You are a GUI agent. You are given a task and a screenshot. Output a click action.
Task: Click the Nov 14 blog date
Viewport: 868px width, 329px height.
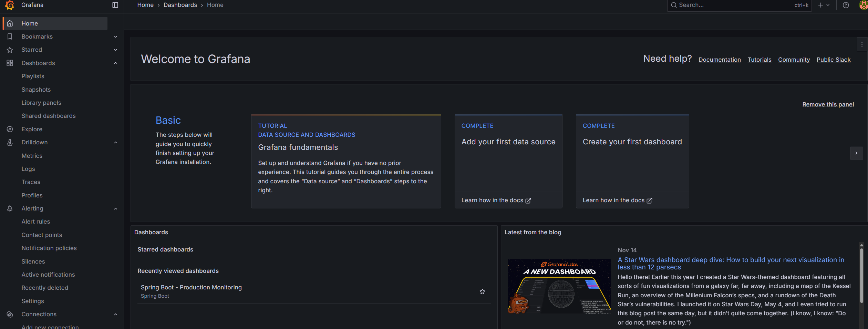coord(627,250)
